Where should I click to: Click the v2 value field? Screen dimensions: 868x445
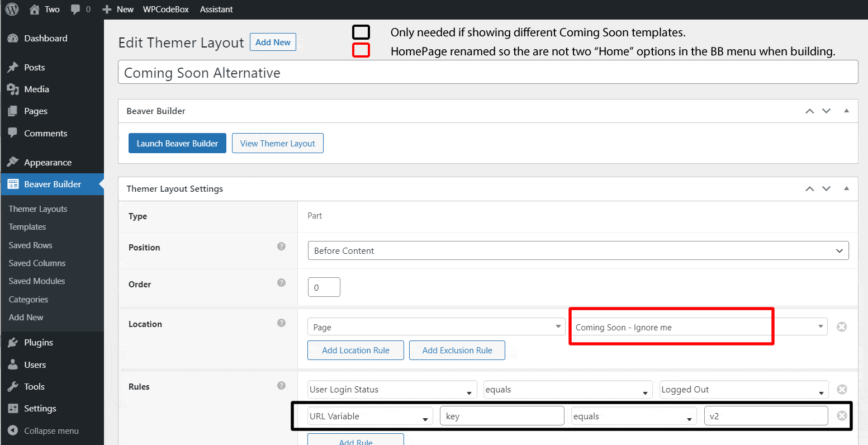(766, 416)
